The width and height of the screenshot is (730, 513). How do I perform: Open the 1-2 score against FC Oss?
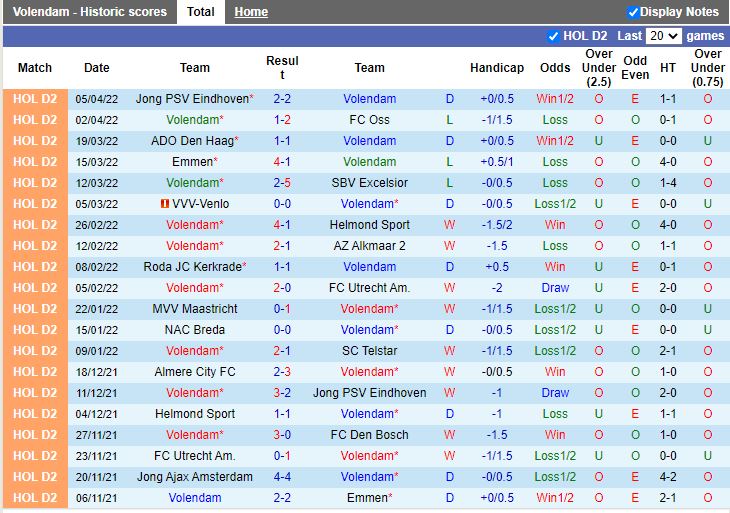coord(282,120)
